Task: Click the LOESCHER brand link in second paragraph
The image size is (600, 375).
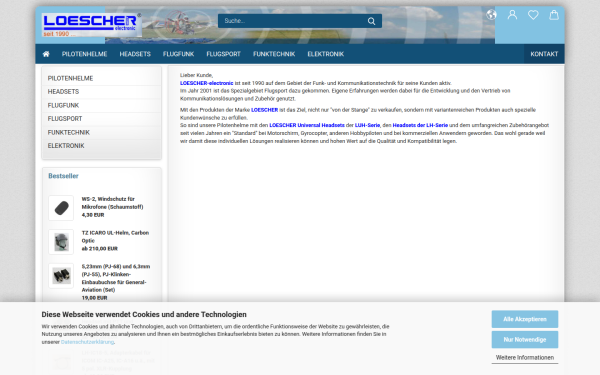Action: (x=264, y=110)
